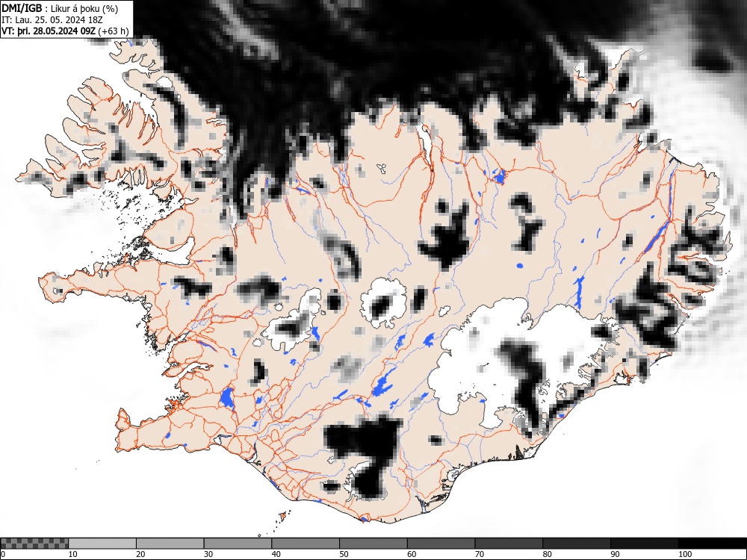This screenshot has width=747, height=560.
Task: Click the checkered 0–10% legend swatch
Action: pos(34,544)
